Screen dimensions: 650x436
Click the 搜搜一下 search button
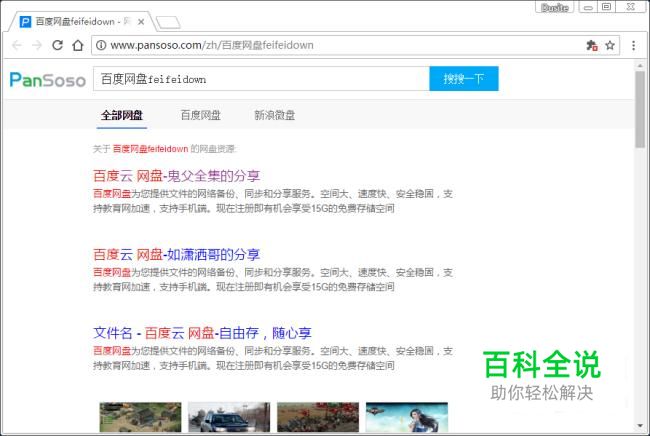point(464,79)
